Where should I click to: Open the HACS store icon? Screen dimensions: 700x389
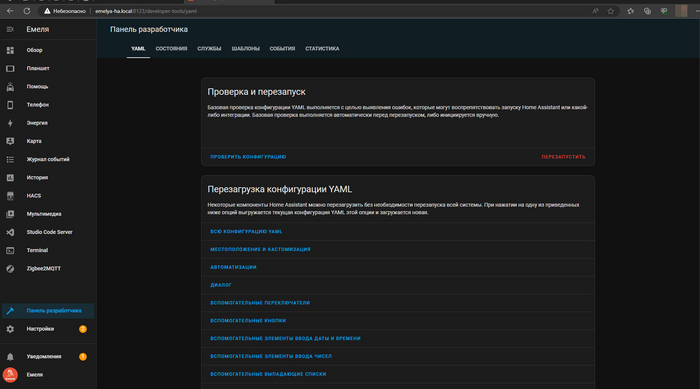tap(10, 196)
